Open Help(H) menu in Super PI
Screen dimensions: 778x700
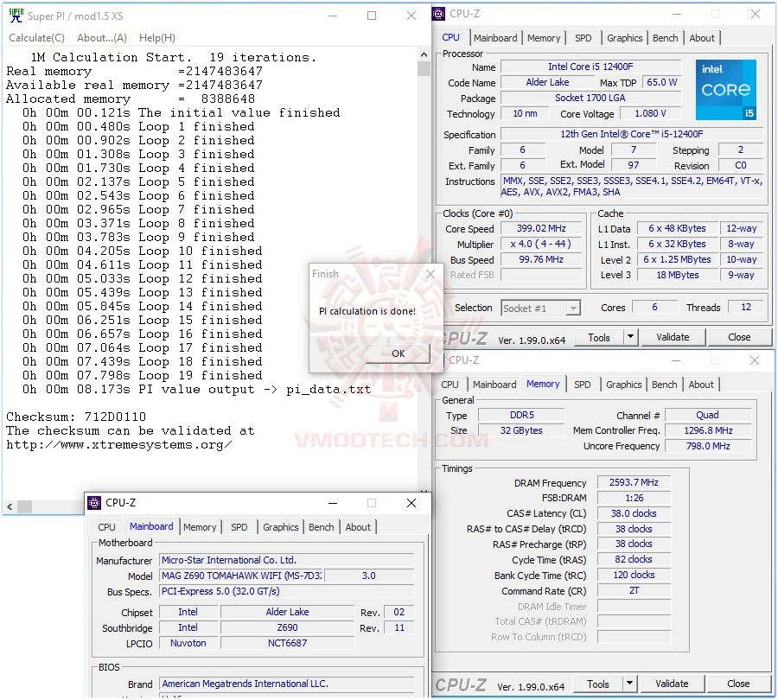pos(156,38)
